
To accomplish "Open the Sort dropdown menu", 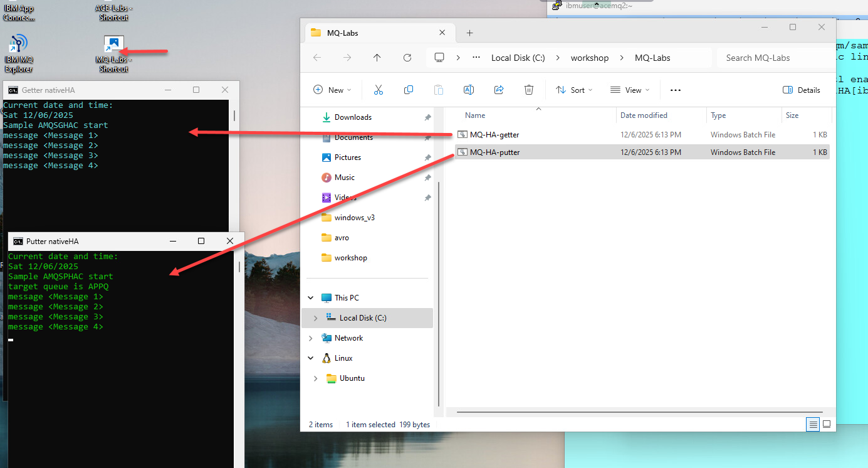I will [573, 90].
